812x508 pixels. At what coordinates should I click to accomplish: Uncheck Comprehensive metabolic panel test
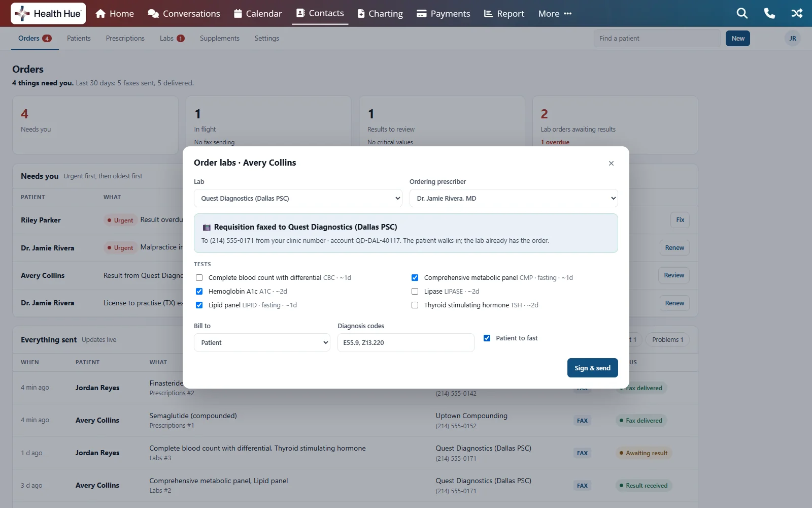[415, 278]
